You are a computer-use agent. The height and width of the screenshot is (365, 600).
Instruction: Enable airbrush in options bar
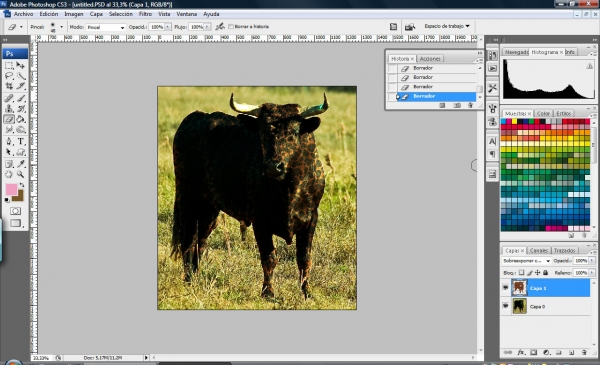(220, 26)
